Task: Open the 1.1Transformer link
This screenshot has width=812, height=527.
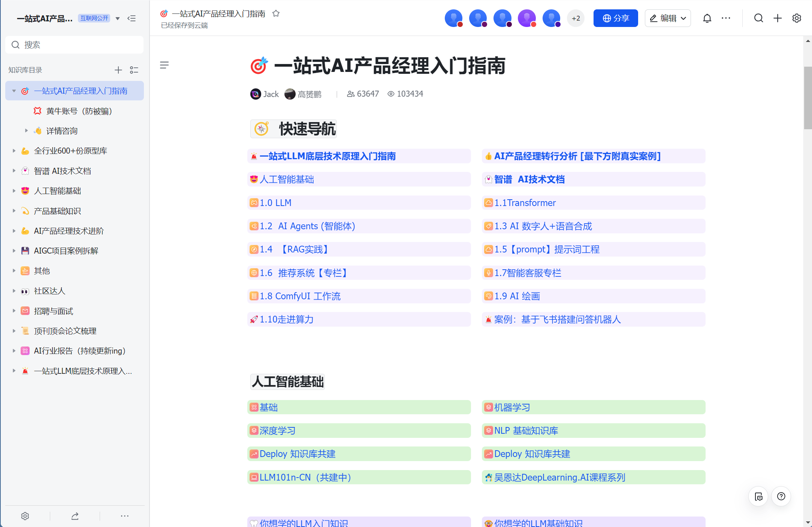Action: pos(525,203)
